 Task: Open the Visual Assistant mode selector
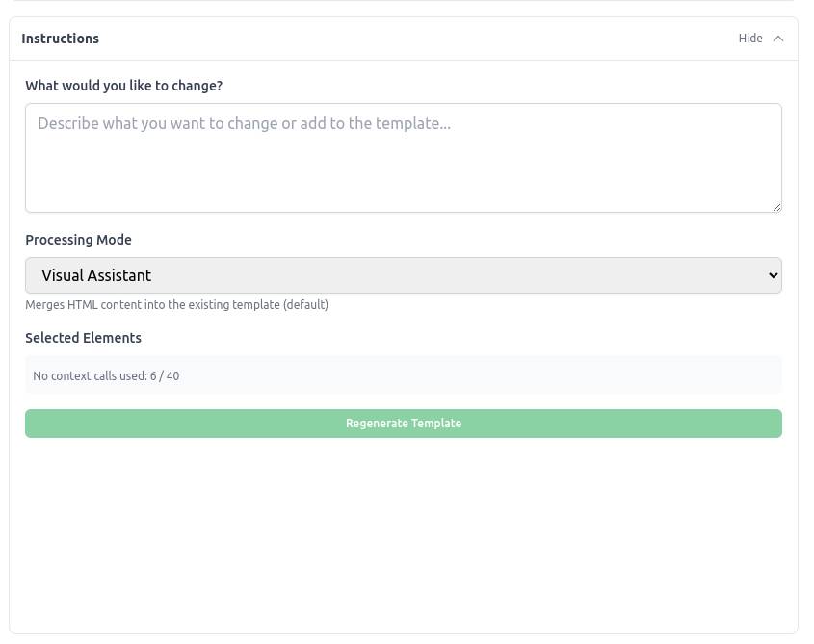403,275
